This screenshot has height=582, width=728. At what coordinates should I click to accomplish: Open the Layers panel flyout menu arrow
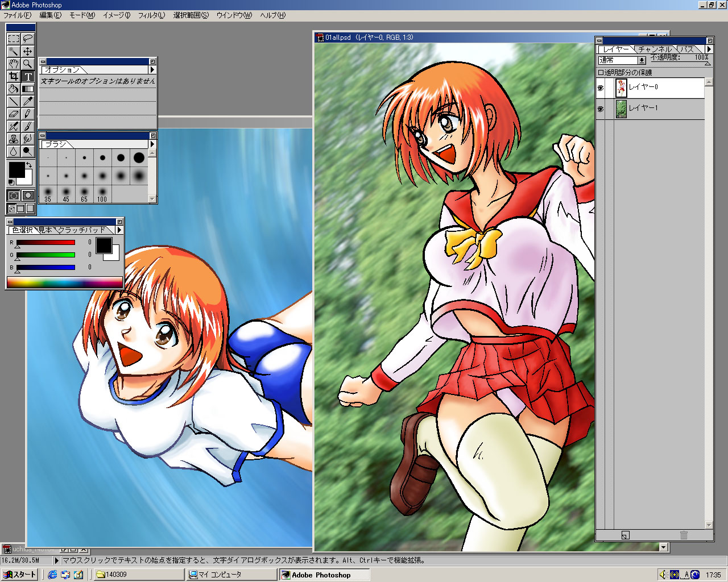[x=709, y=49]
